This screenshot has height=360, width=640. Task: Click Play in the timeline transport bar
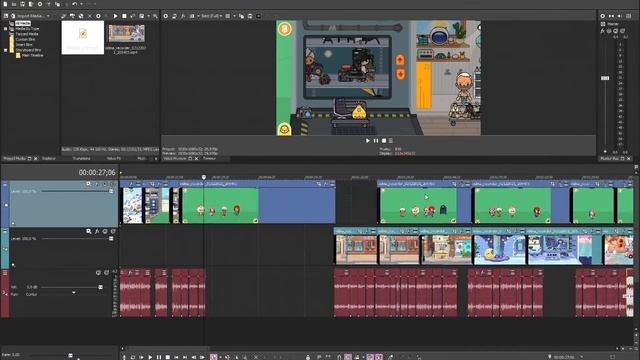point(150,357)
